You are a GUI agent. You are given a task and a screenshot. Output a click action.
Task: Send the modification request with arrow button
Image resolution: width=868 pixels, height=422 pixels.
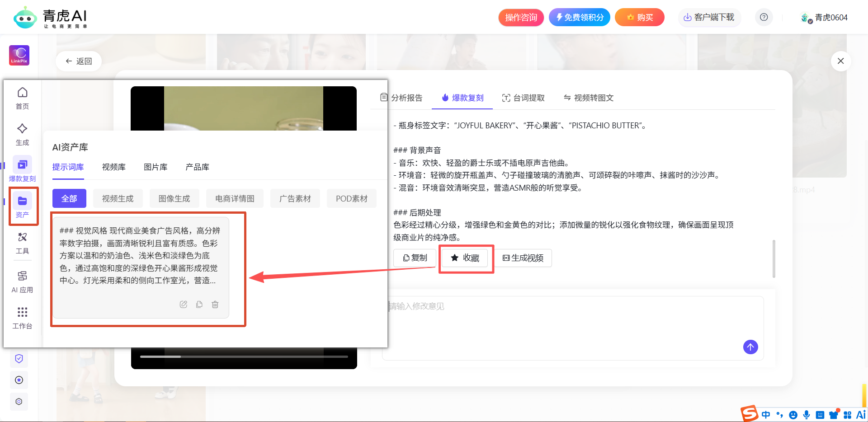pyautogui.click(x=750, y=347)
